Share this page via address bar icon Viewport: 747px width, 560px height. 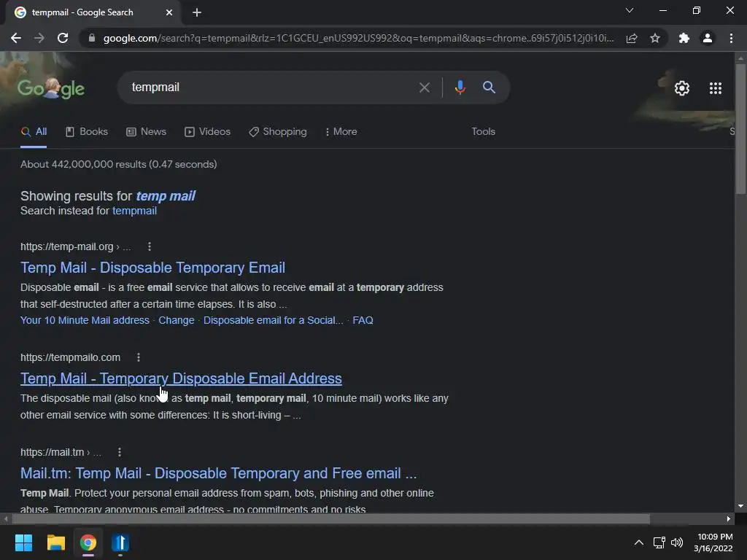[x=632, y=38]
